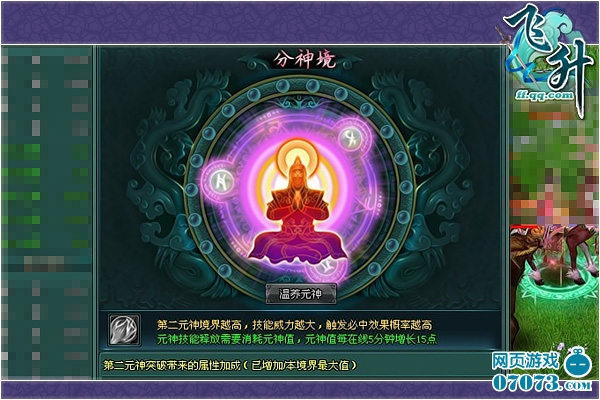Select the 第二元神突破带来的属性加成 bar

tap(301, 365)
